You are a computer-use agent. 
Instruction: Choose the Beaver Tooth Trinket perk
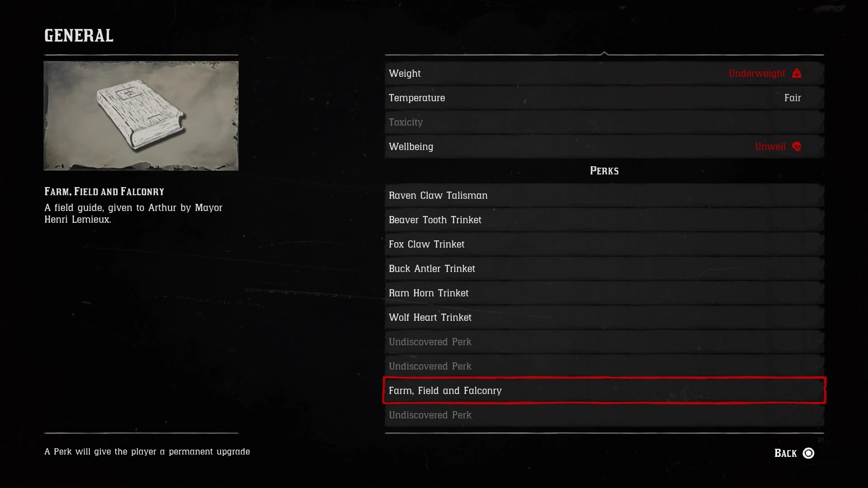click(604, 220)
